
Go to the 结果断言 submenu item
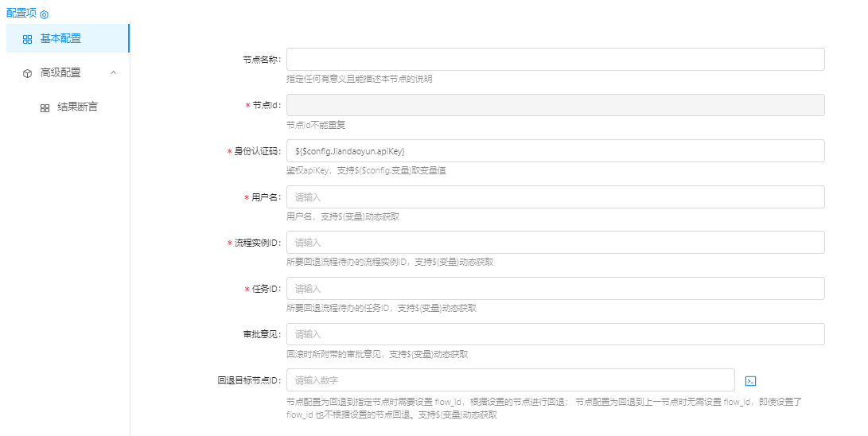coord(77,107)
